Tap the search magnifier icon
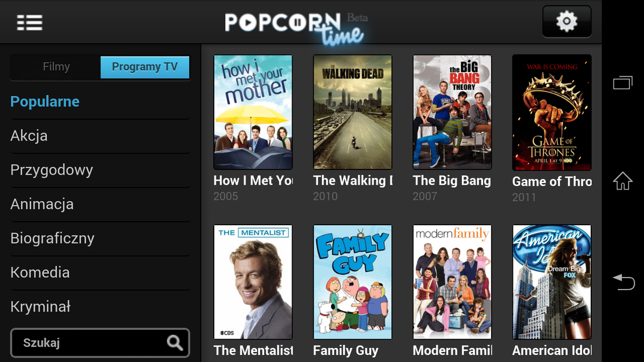 pos(175,342)
